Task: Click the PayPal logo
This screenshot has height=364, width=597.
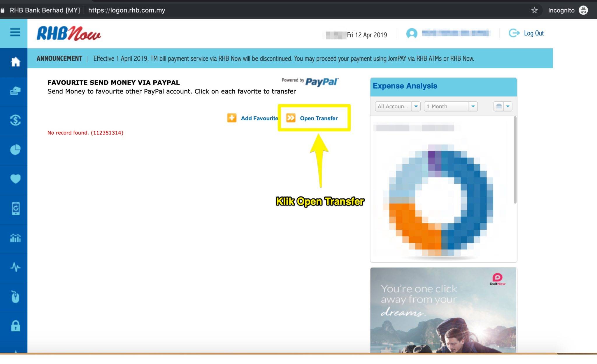Action: (322, 82)
